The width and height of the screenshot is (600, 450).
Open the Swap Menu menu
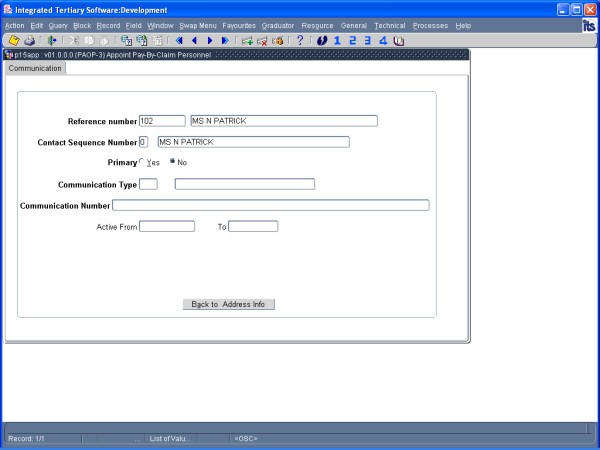click(x=197, y=25)
